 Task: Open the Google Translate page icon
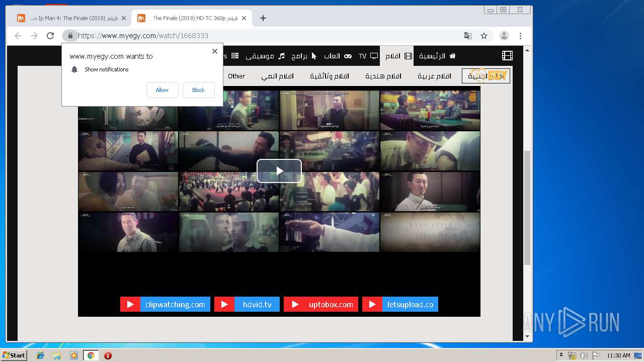tap(468, 36)
